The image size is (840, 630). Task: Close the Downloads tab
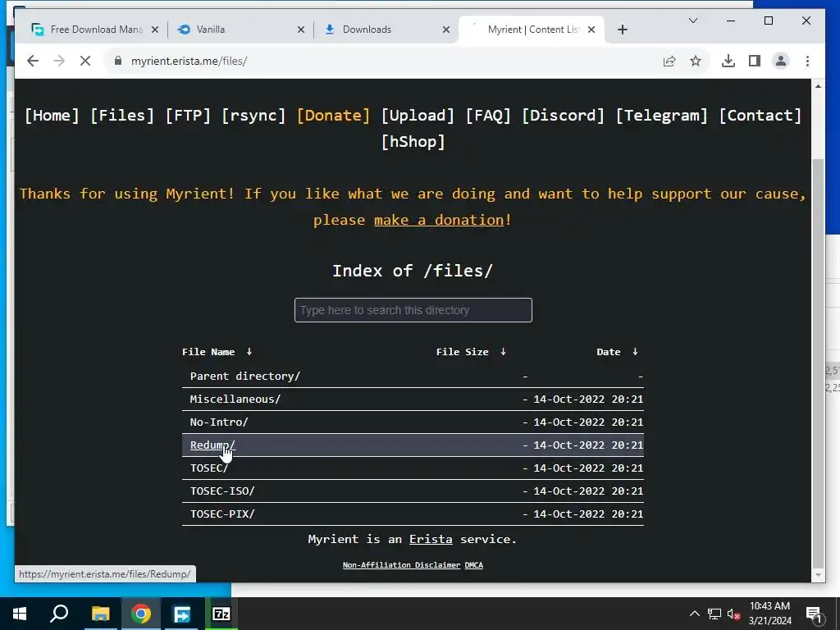click(446, 30)
